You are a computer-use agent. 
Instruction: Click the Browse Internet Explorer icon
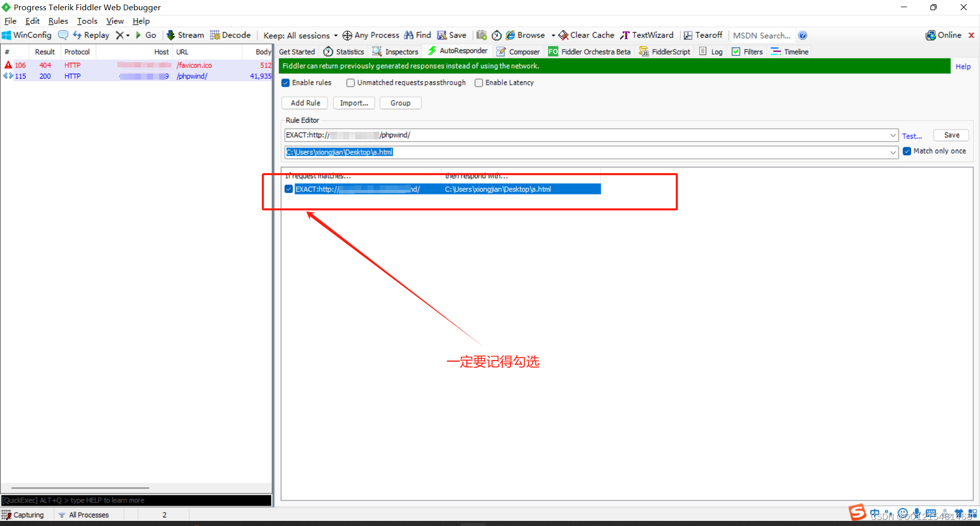click(510, 35)
